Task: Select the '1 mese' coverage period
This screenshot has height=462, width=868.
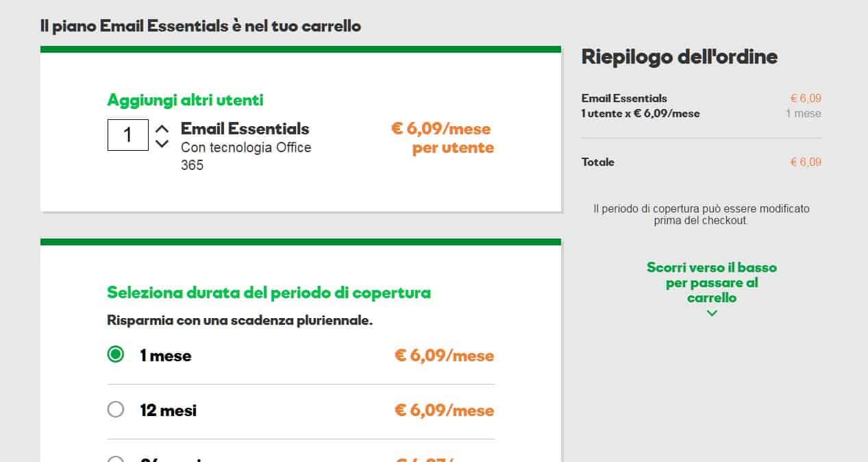Action: [x=115, y=354]
